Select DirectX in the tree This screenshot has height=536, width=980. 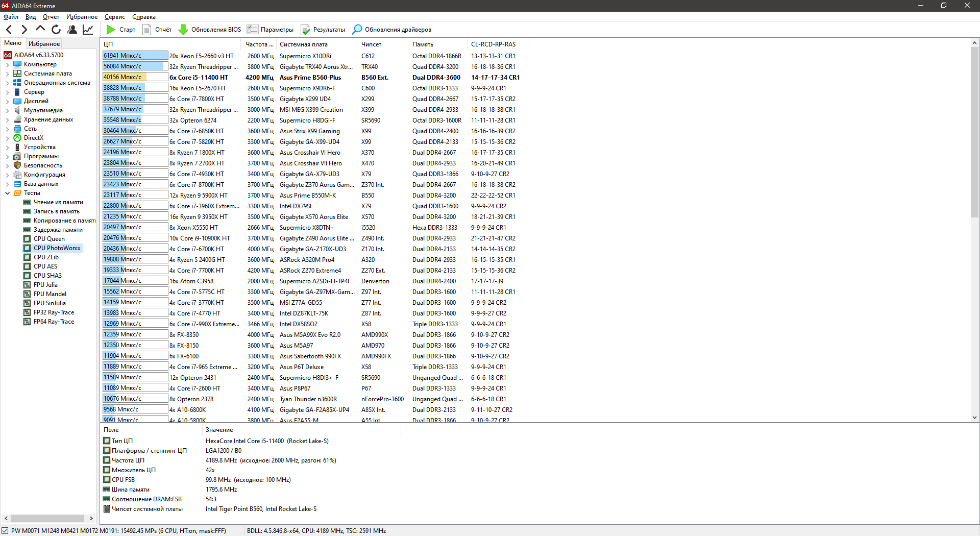pos(34,138)
